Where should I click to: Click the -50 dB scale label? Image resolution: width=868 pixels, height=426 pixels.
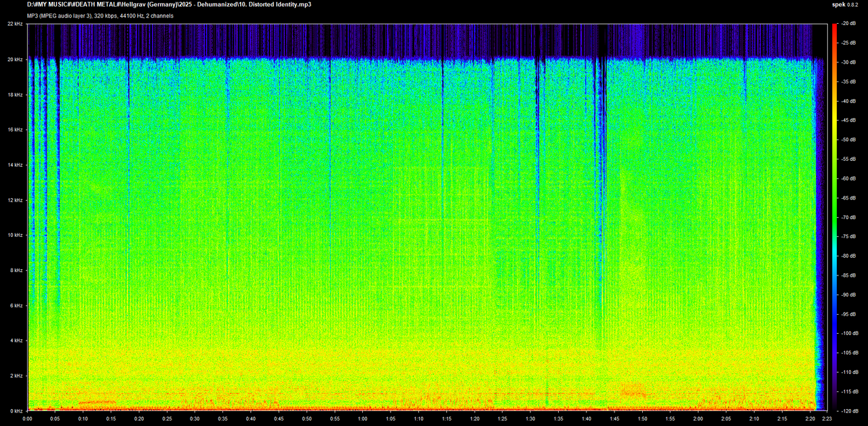tap(850, 140)
